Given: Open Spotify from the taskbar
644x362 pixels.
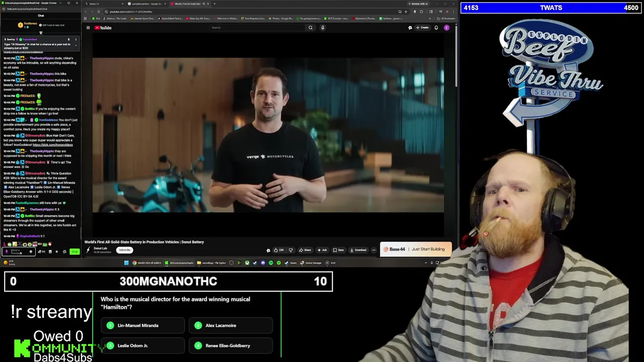Looking at the screenshot, I should [271, 263].
